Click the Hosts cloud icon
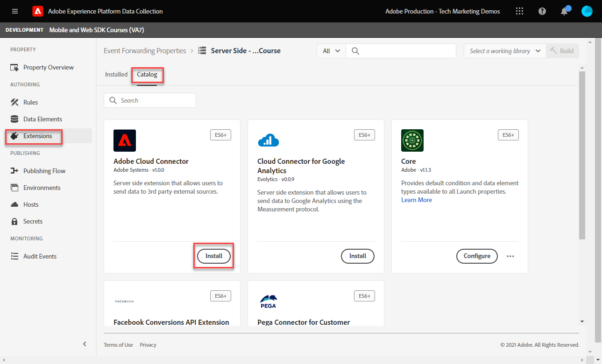This screenshot has height=364, width=602. [14, 204]
